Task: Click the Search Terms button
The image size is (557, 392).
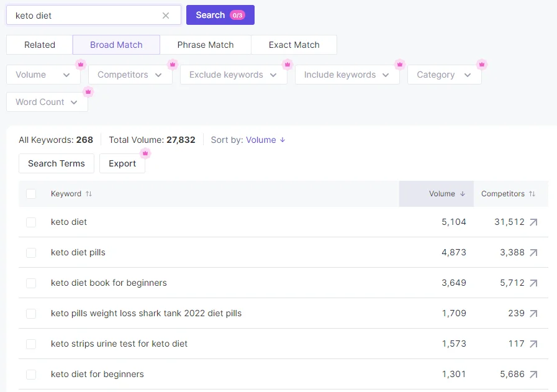Action: [x=57, y=163]
